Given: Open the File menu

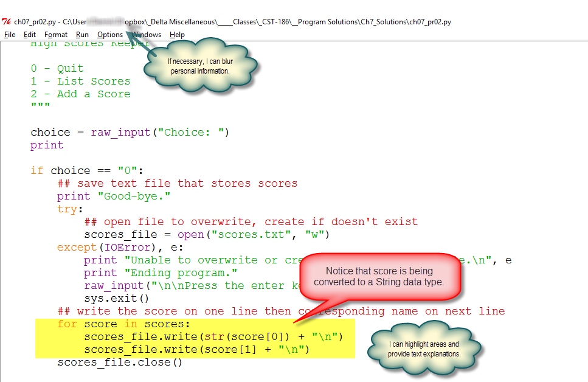Looking at the screenshot, I should click(10, 35).
